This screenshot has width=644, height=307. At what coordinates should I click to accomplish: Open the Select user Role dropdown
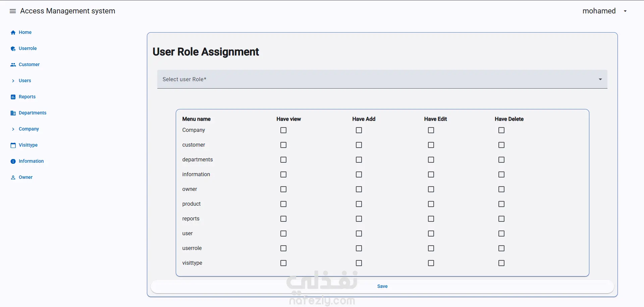(x=382, y=79)
